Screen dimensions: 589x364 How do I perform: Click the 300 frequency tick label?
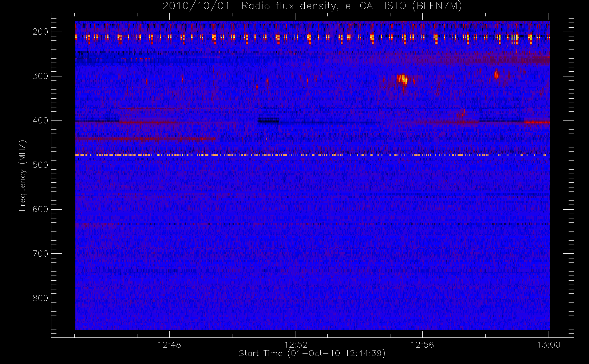click(x=40, y=76)
